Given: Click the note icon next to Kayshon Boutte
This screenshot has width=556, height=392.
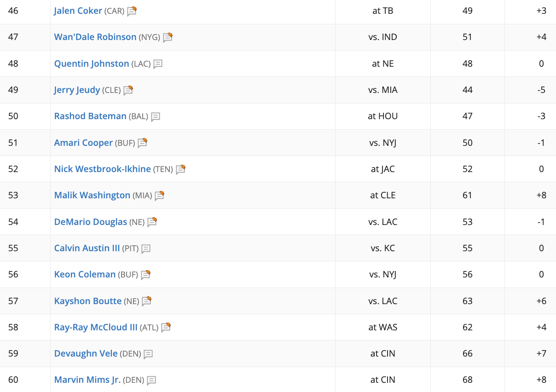Looking at the screenshot, I should point(146,301).
